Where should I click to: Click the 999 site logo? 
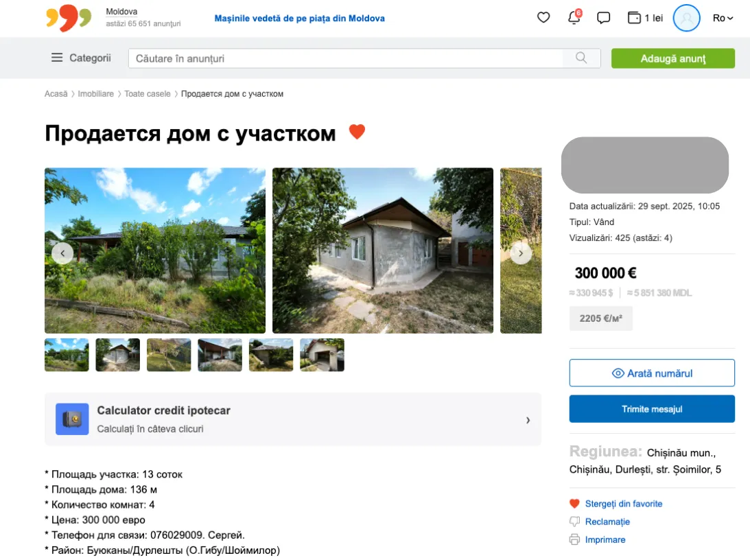tap(69, 19)
